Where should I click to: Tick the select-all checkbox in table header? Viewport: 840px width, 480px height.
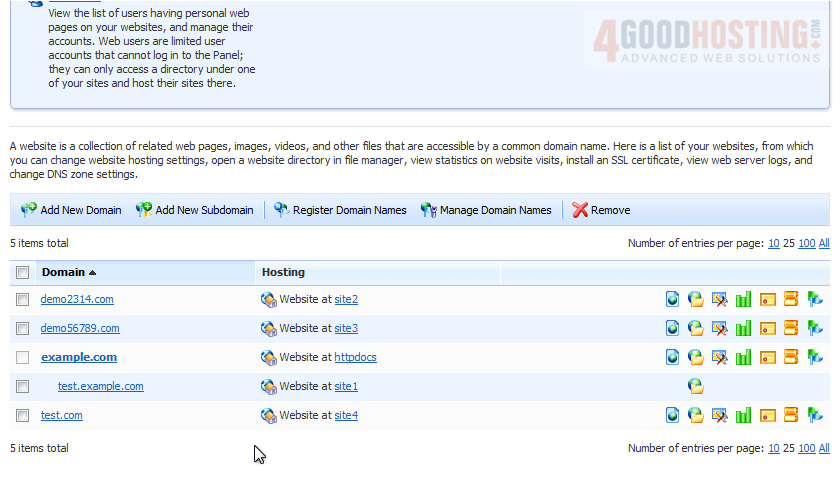pyautogui.click(x=22, y=273)
